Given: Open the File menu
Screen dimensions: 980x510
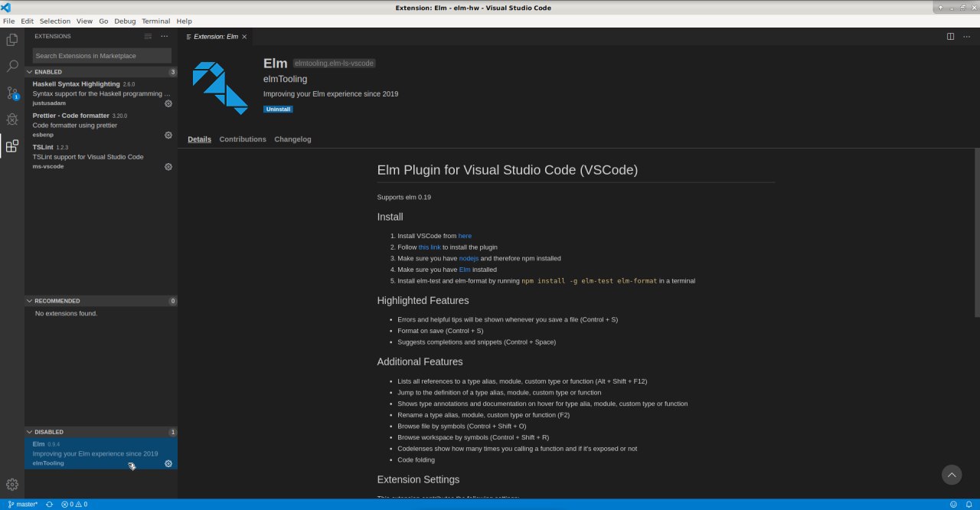Looking at the screenshot, I should pos(9,21).
